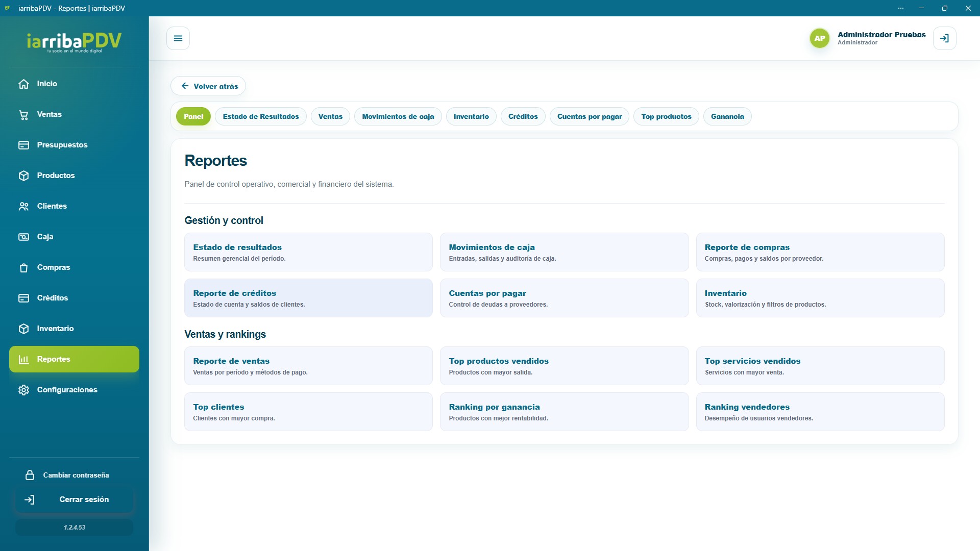Click the iarribaPDV logo
The image size is (980, 551).
[x=75, y=42]
